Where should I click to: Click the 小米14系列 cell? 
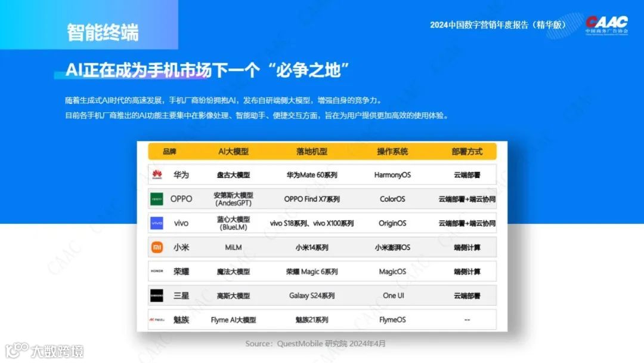point(312,248)
